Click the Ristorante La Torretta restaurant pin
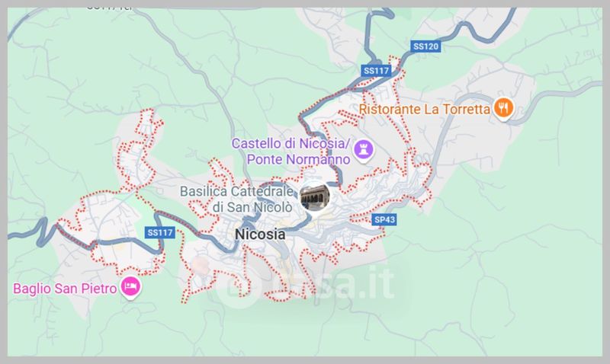This screenshot has width=610, height=364. (x=503, y=108)
